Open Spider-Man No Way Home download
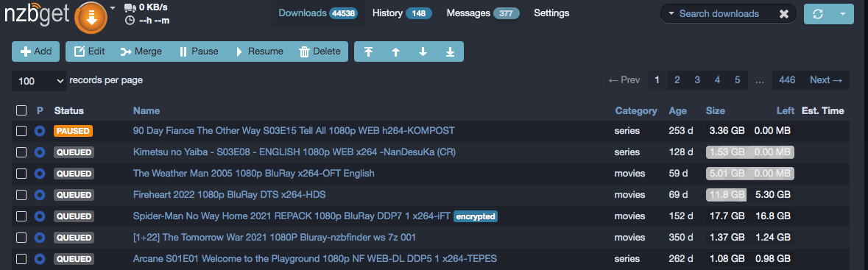The height and width of the screenshot is (270, 868). (292, 216)
